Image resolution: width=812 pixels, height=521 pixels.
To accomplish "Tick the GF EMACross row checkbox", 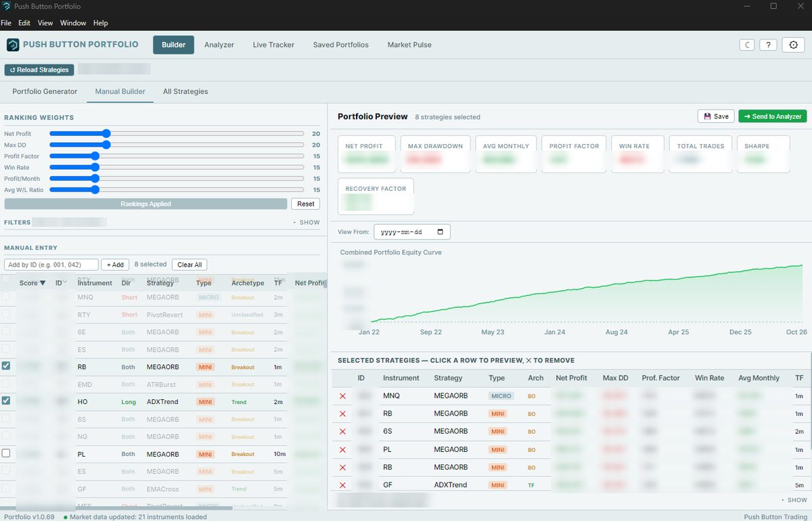I will (x=6, y=488).
